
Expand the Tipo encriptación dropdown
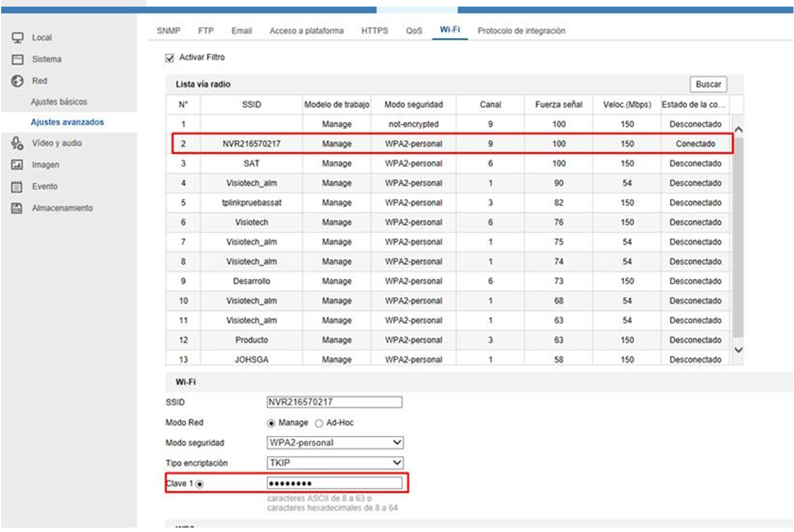pyautogui.click(x=335, y=463)
